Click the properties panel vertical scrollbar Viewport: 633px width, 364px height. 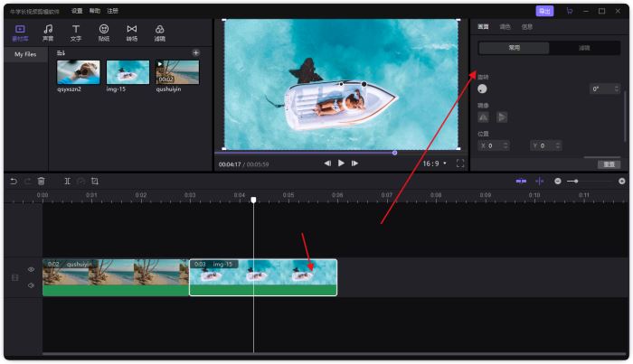point(625,117)
